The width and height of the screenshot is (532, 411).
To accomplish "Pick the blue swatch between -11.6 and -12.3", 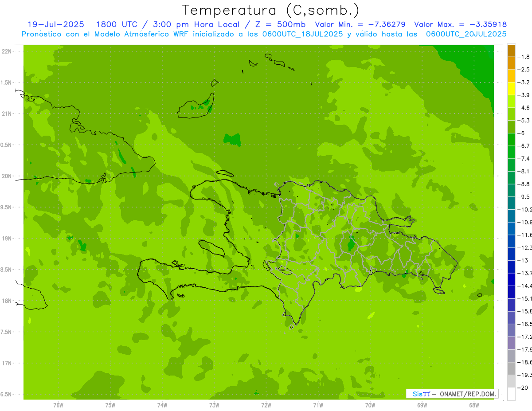I will click(x=511, y=241).
